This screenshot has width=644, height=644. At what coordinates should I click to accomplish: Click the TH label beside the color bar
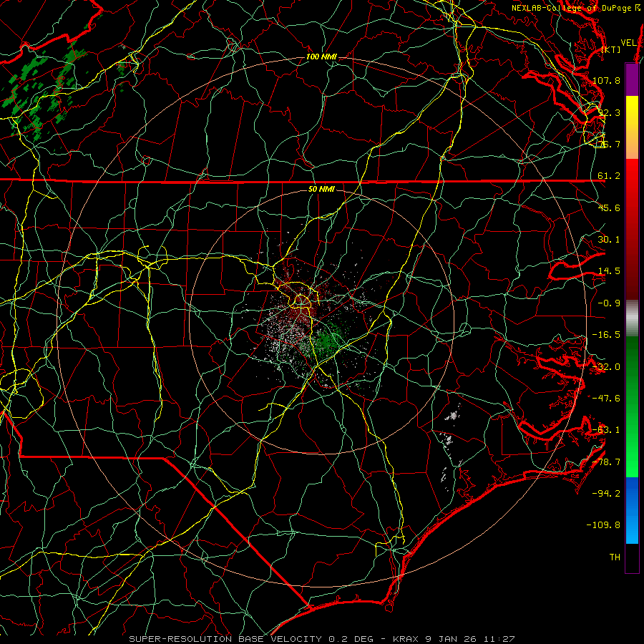click(x=615, y=557)
